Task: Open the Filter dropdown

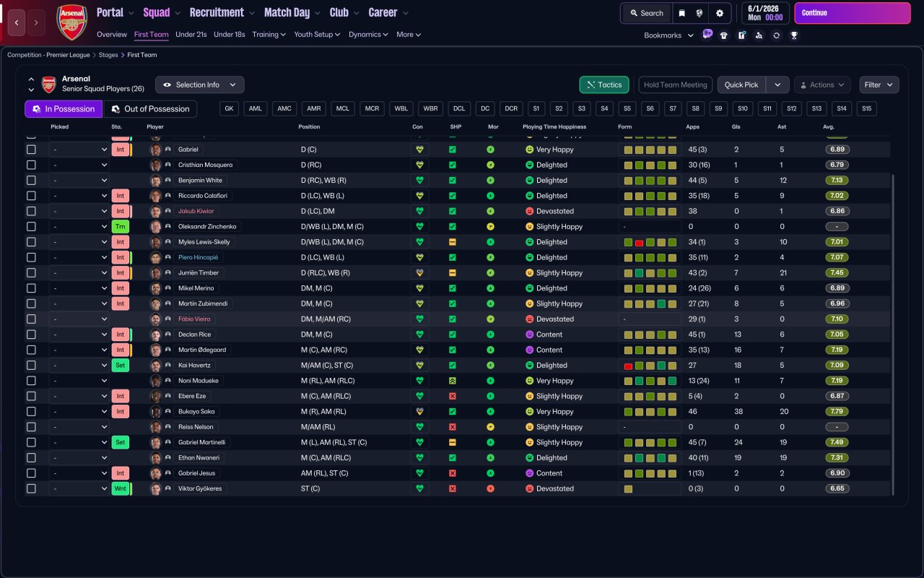Action: tap(879, 85)
